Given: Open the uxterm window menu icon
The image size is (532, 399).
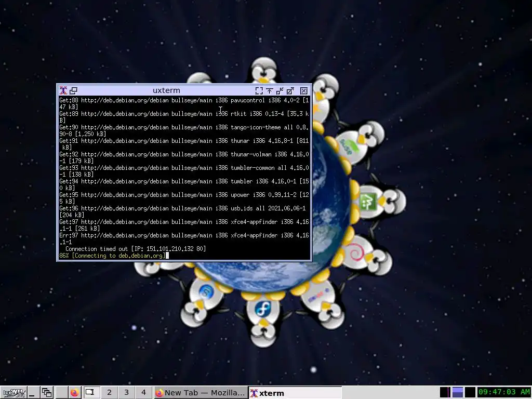Looking at the screenshot, I should point(63,90).
